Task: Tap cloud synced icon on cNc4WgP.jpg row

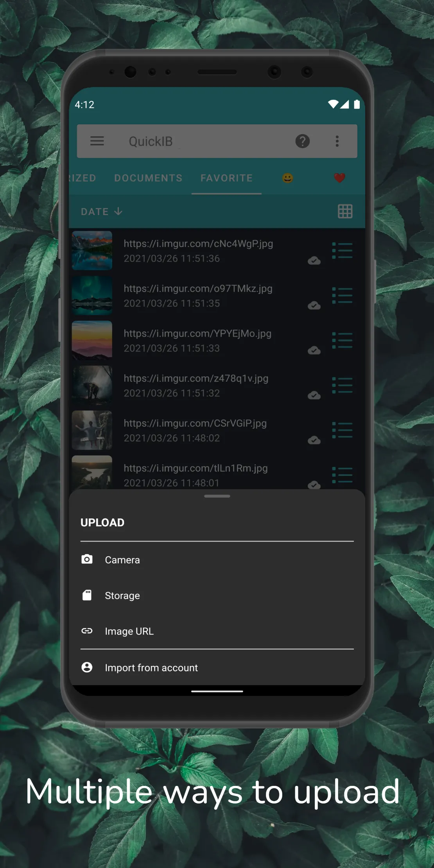Action: pyautogui.click(x=314, y=260)
